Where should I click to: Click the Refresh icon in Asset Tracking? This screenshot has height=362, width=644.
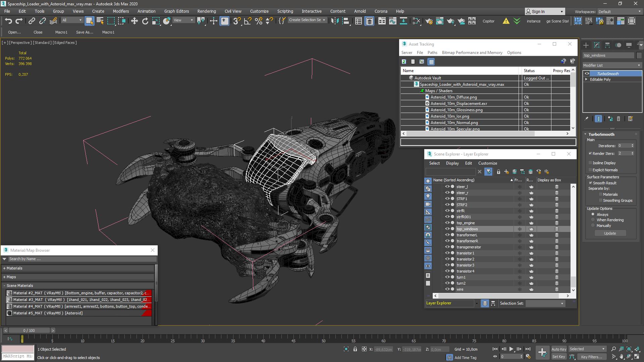click(404, 62)
